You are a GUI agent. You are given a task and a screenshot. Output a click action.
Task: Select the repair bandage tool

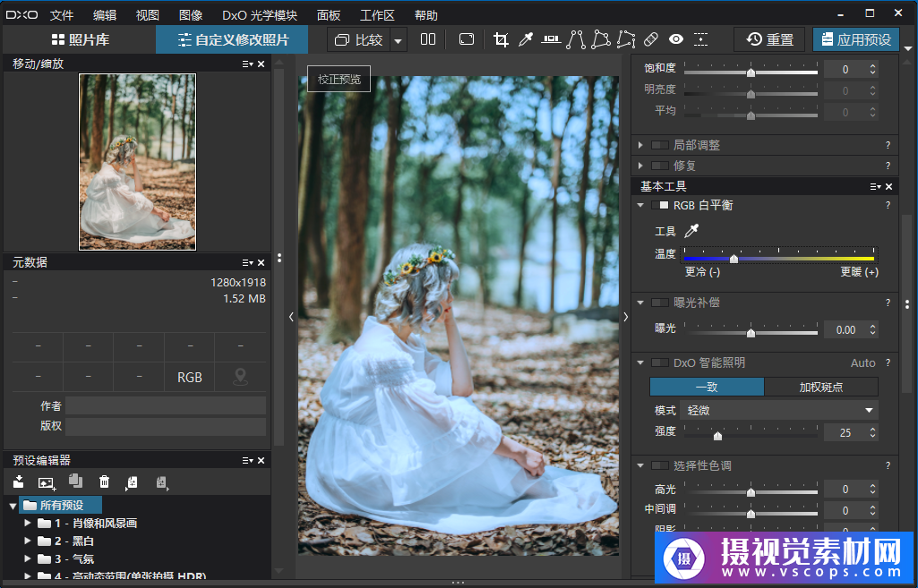point(651,39)
